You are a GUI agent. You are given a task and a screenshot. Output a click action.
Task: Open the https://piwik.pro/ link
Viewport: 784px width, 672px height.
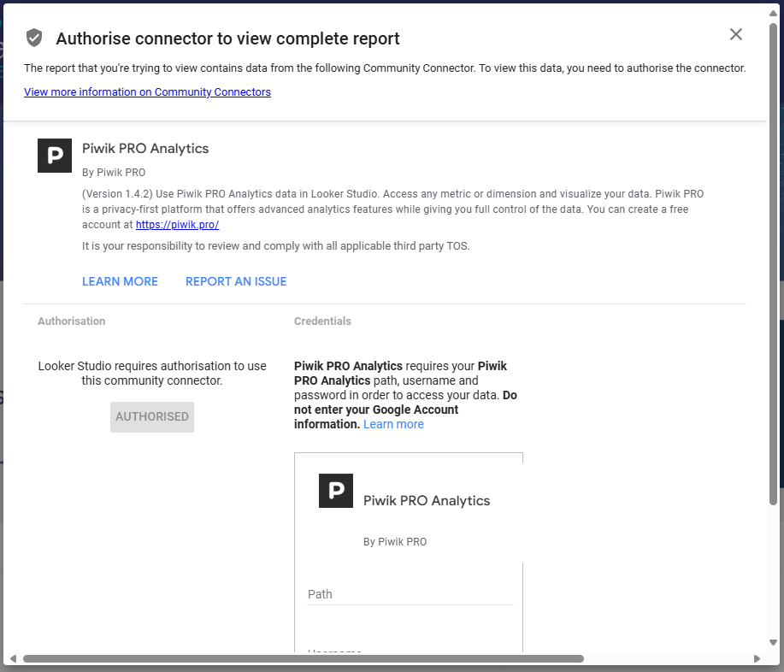178,225
